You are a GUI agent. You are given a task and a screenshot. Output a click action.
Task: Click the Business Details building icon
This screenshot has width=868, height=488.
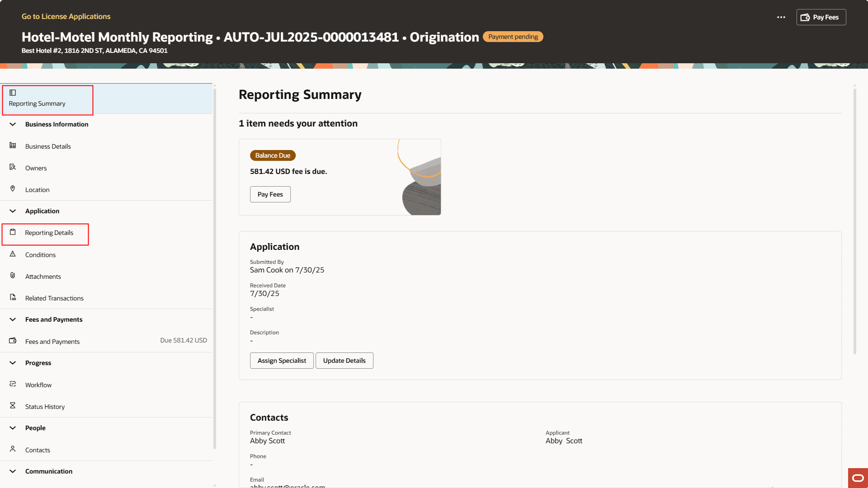click(13, 145)
